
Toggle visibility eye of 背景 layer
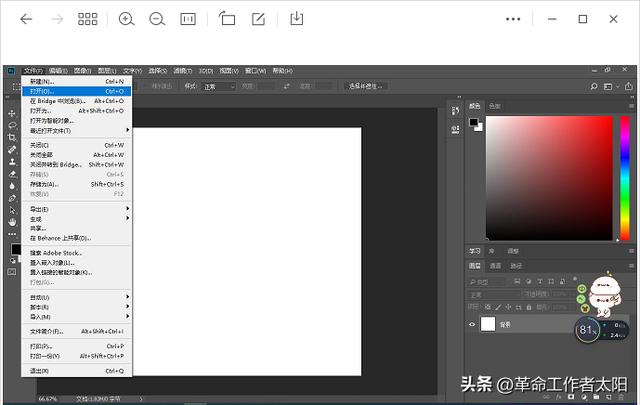point(473,324)
